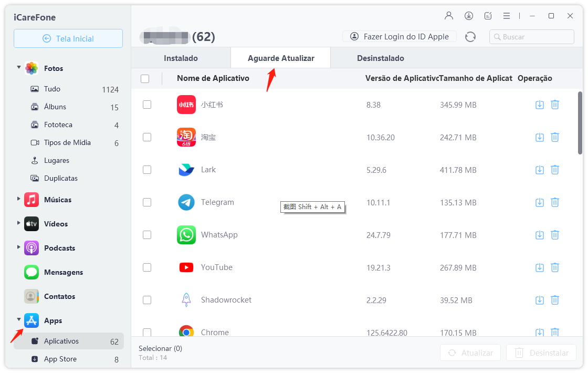Viewport: 588px width, 373px height.
Task: Expand the Vídeos section in the sidebar
Action: tap(18, 224)
